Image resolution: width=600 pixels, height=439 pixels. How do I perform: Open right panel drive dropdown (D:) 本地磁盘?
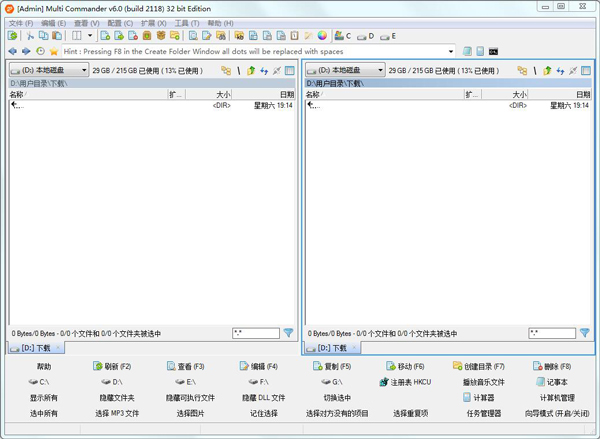[x=345, y=70]
